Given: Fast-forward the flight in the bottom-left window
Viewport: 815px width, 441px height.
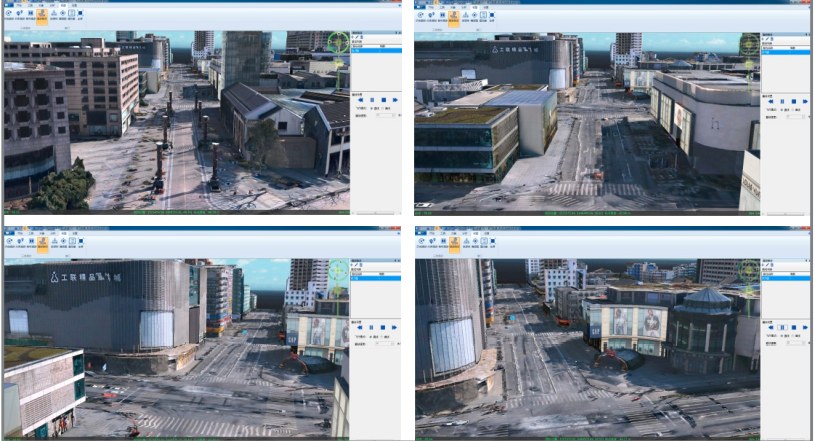Looking at the screenshot, I should [395, 327].
